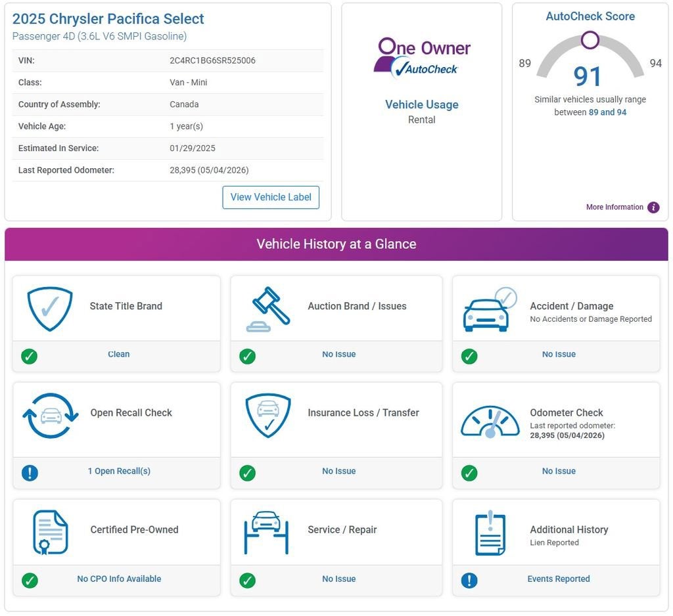
Task: Click blue alert icon beside 1 Open Recall(s)
Action: click(x=30, y=473)
